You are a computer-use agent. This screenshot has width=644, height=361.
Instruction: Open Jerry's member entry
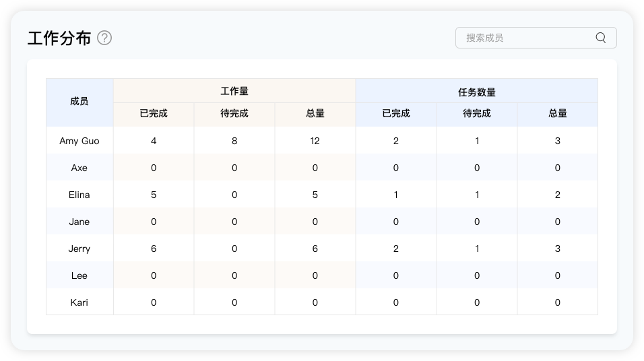point(79,249)
